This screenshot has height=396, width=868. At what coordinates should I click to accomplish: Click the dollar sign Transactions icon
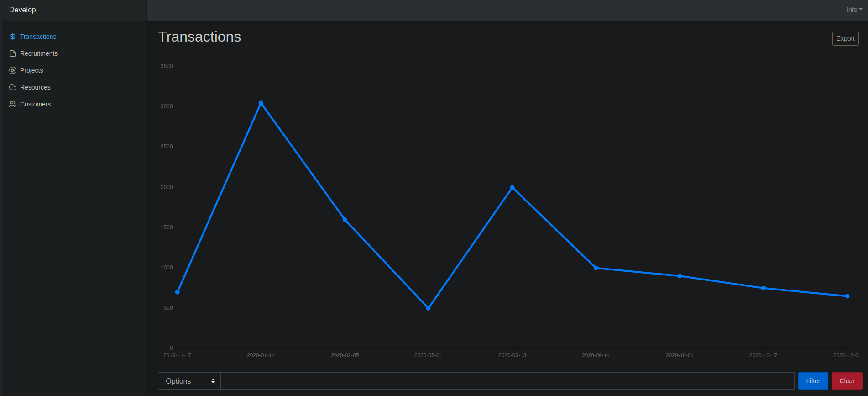(13, 37)
